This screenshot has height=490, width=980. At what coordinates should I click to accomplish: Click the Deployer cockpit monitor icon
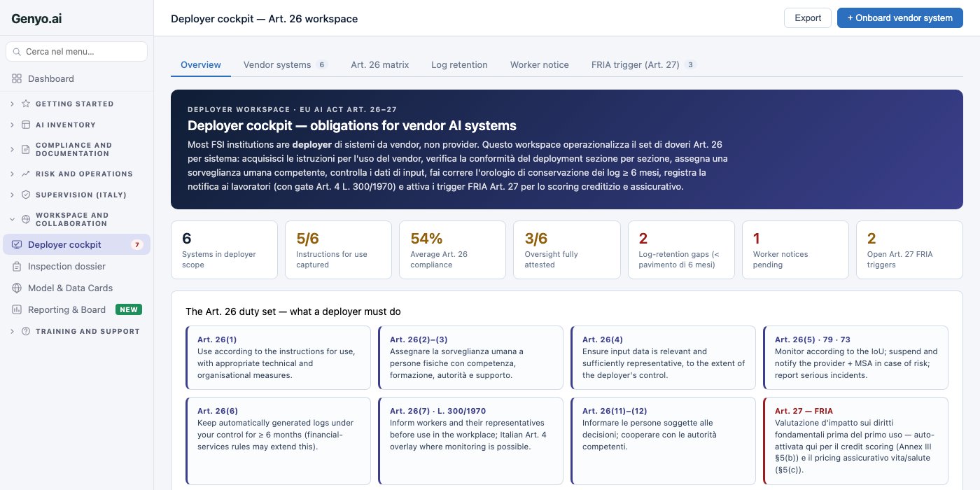click(17, 244)
